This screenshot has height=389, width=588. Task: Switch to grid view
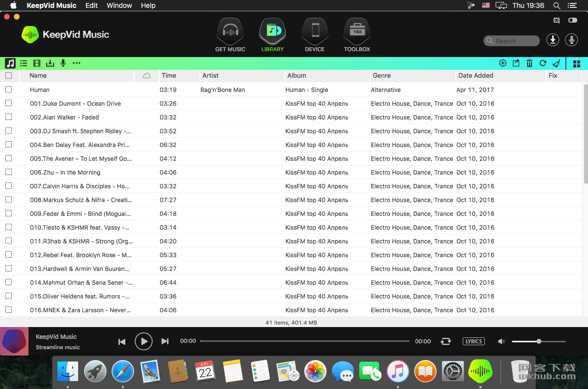click(577, 64)
